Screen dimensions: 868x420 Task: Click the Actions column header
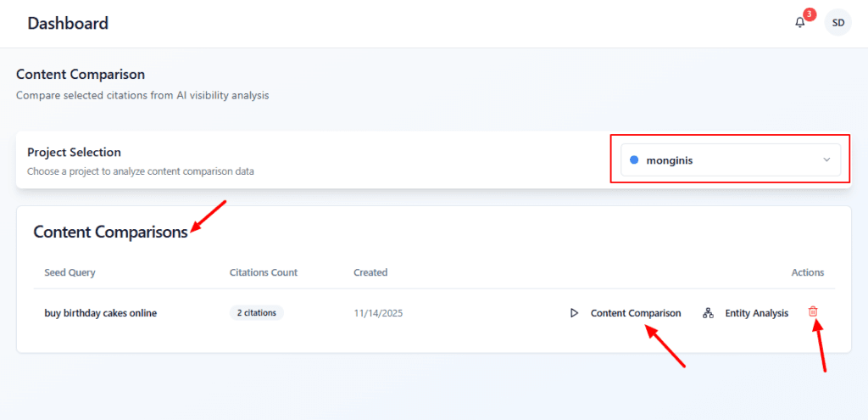(x=807, y=272)
